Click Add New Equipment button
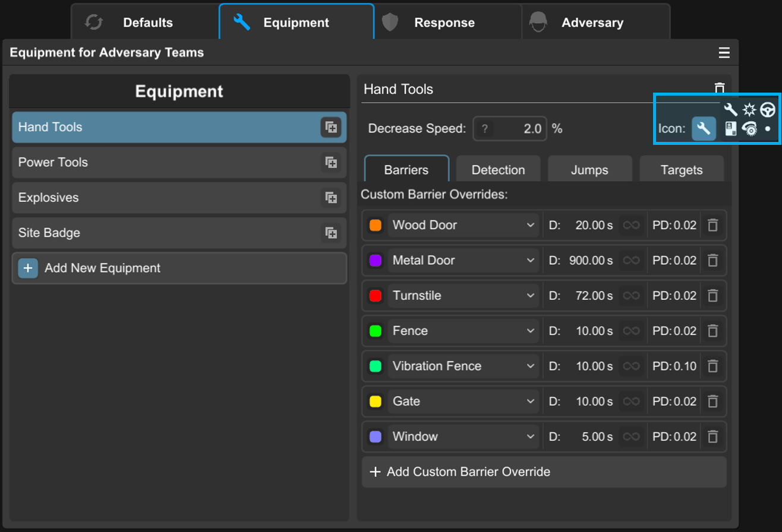The width and height of the screenshot is (782, 532). pos(179,268)
